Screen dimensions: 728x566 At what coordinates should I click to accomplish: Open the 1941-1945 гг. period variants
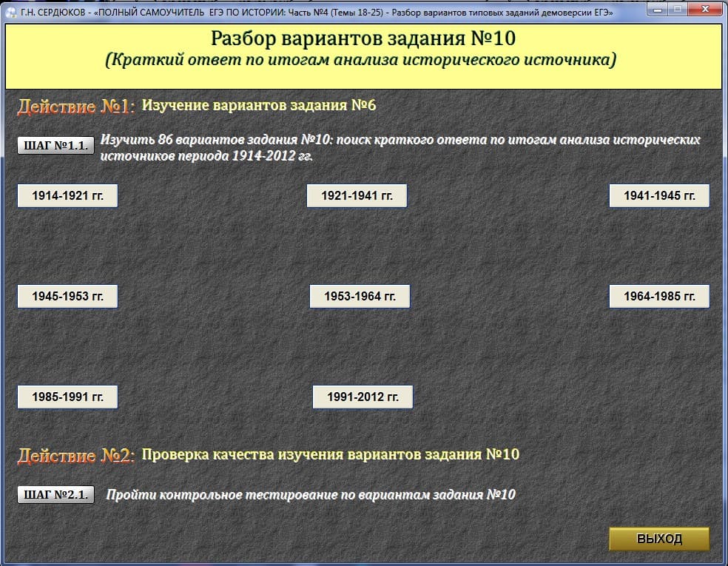pyautogui.click(x=659, y=195)
